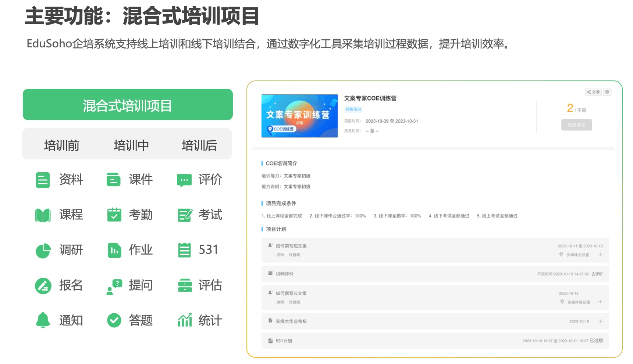Screen dimensions: 633x364
Task: Click the 讲师评价 plan title
Action: pos(284,274)
